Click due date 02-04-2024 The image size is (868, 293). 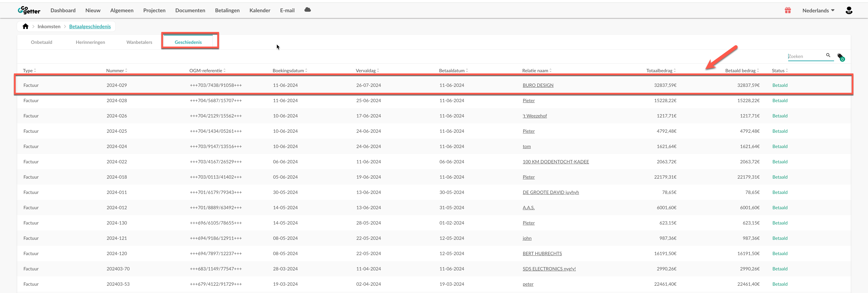click(368, 284)
